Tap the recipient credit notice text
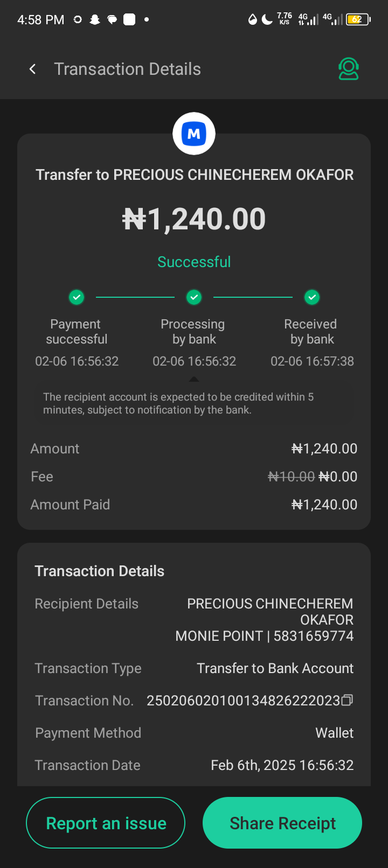This screenshot has height=868, width=388. point(178,403)
